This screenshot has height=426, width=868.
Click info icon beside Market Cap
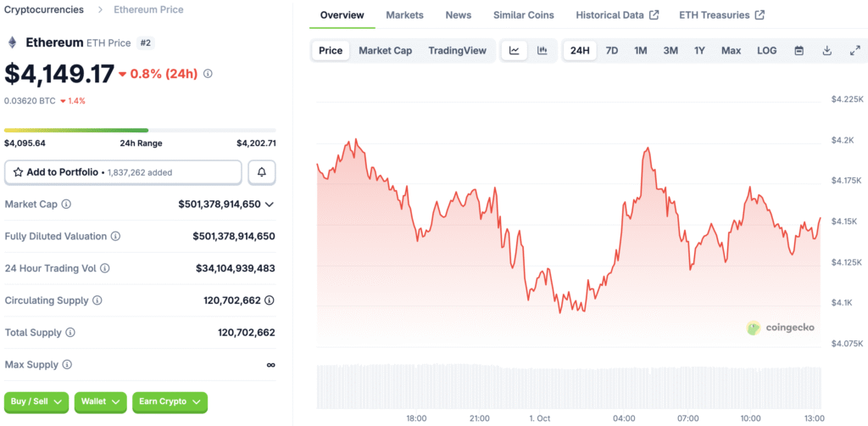click(66, 205)
